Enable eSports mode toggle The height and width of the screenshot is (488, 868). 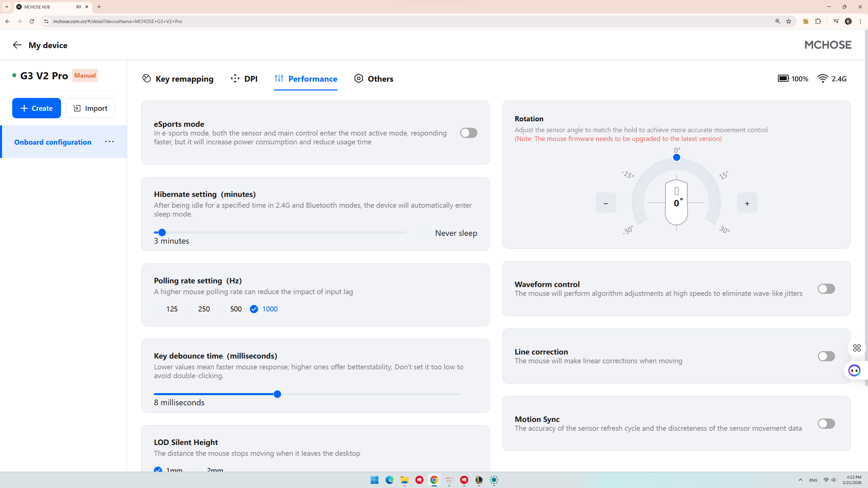pyautogui.click(x=469, y=133)
